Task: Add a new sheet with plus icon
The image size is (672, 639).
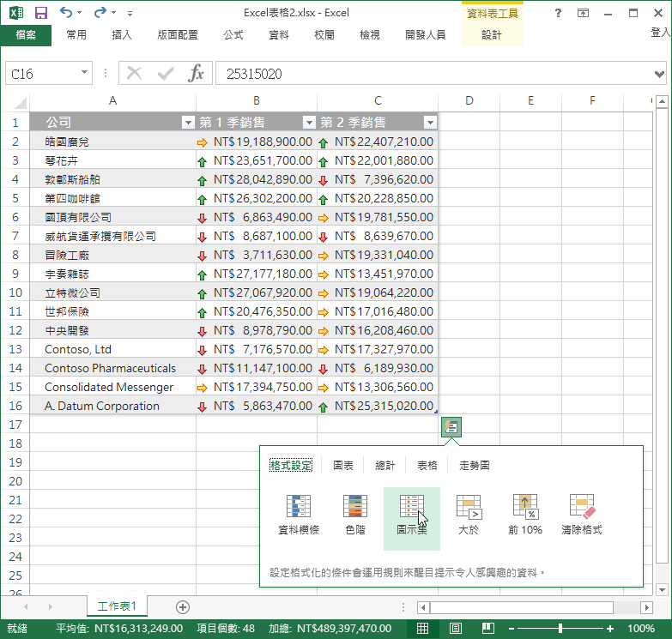Action: pyautogui.click(x=183, y=607)
